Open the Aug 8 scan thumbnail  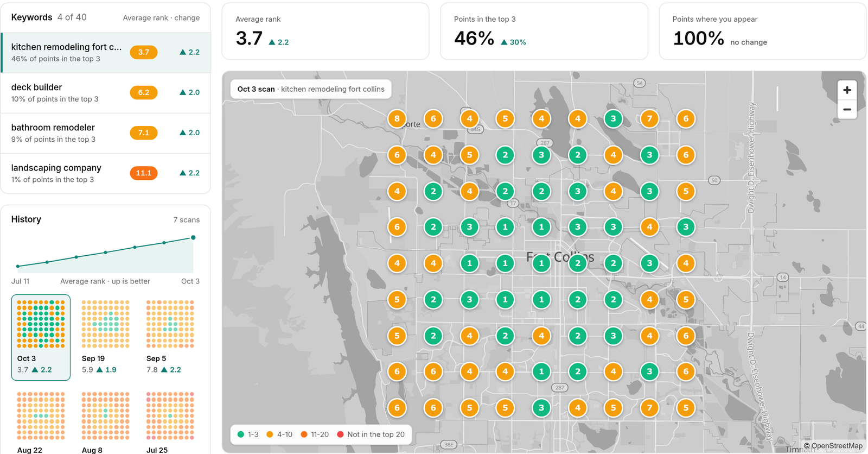coord(106,421)
